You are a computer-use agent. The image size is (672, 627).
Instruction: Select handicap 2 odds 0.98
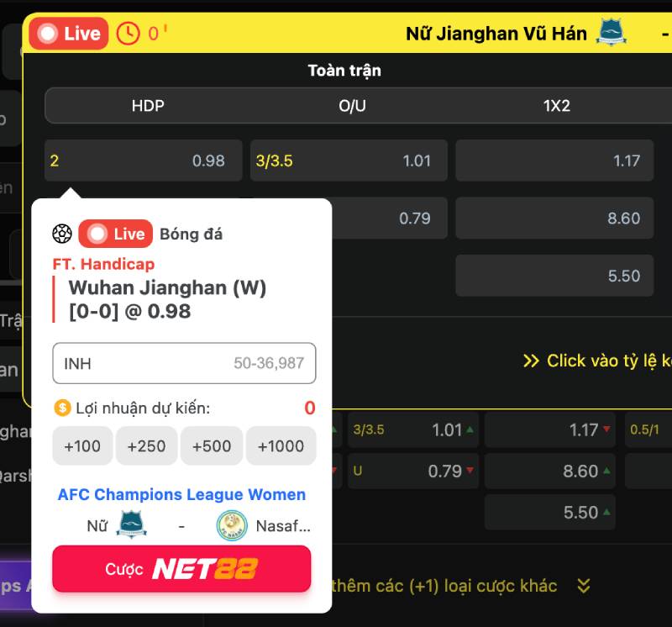click(144, 161)
